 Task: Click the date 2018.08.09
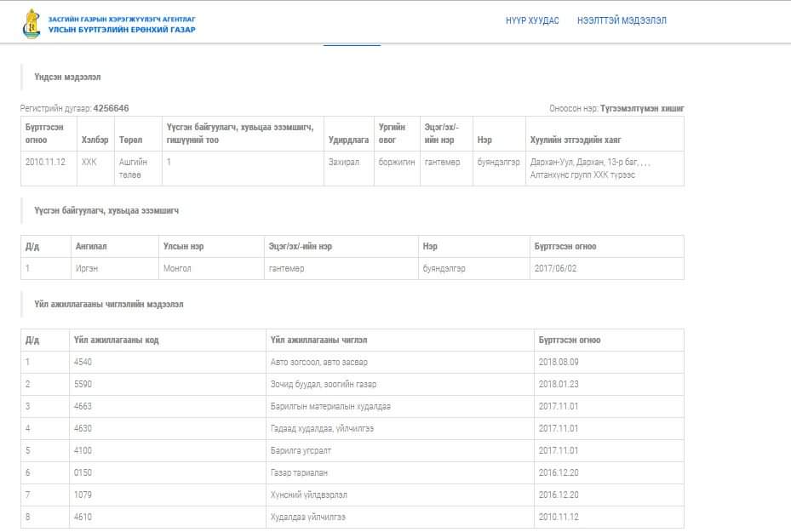point(559,362)
